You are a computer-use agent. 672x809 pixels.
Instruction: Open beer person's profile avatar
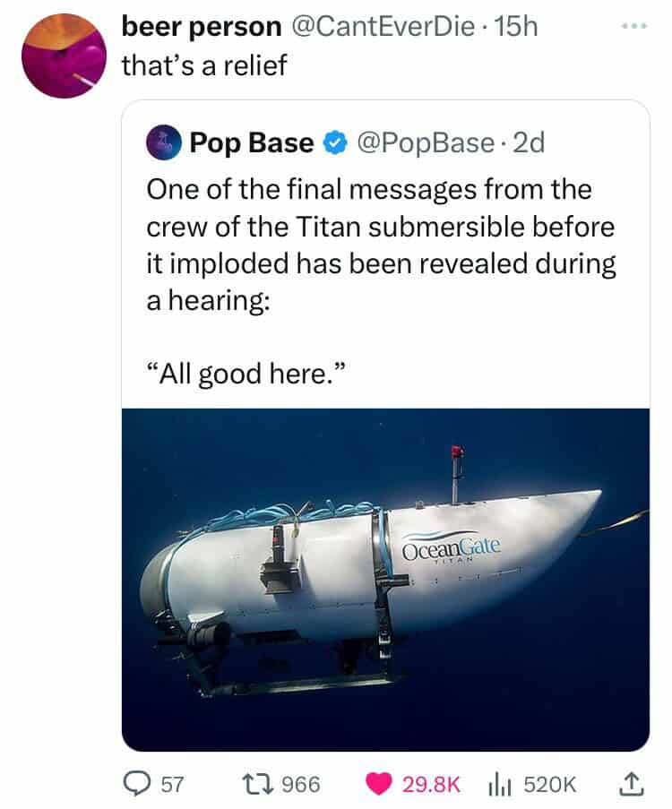point(64,56)
